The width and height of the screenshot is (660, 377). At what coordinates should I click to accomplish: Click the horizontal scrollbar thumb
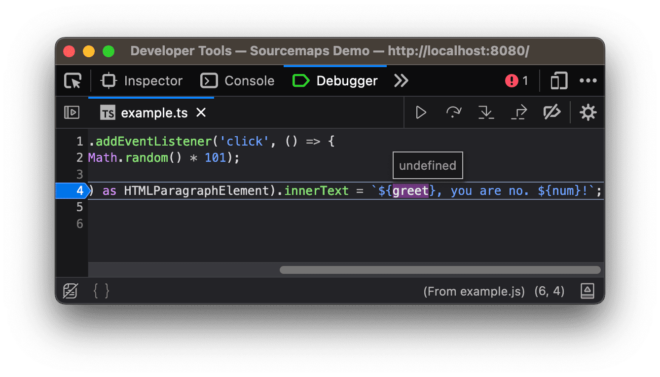point(440,270)
